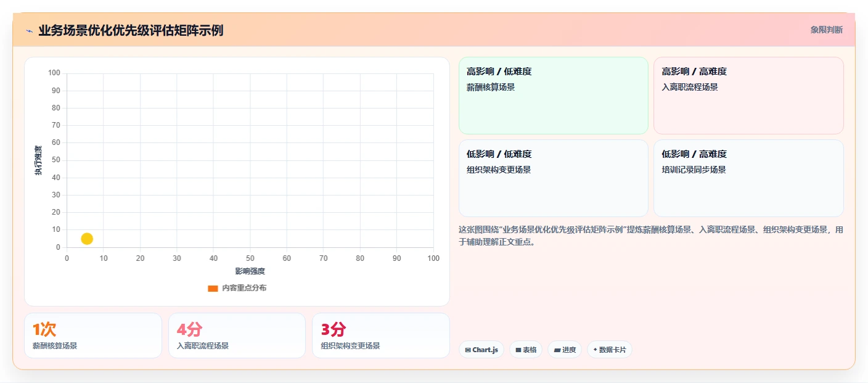Click 入离职流程场景 label under 4分
868x383 pixels.
[x=203, y=346]
